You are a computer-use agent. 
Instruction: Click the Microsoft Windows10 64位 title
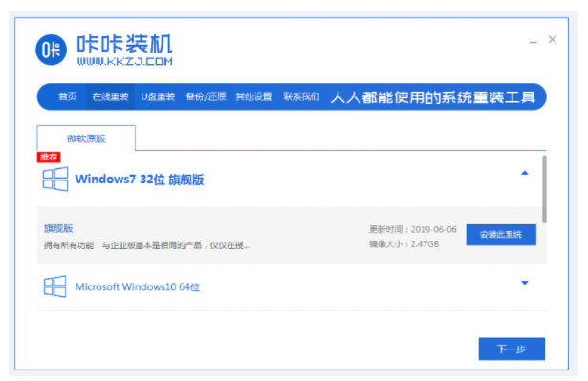[138, 287]
